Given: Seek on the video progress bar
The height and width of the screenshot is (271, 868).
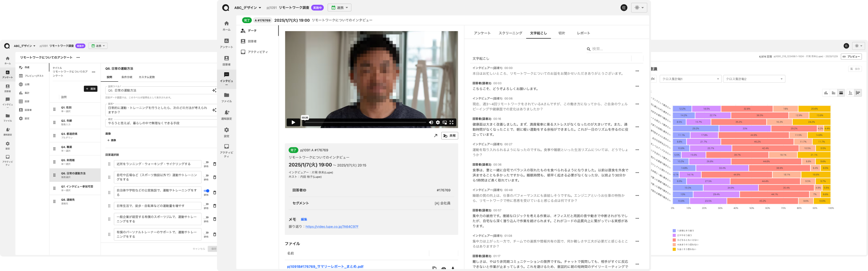Looking at the screenshot, I should [365, 122].
